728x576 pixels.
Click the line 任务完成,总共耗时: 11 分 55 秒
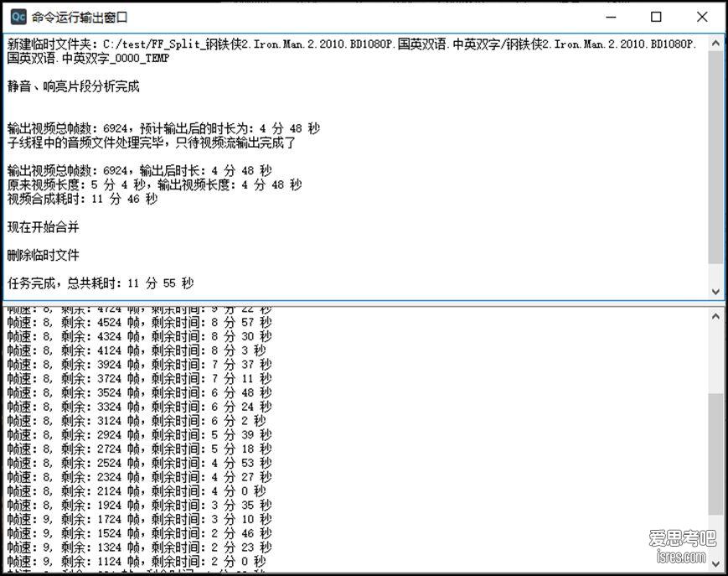[x=101, y=283]
